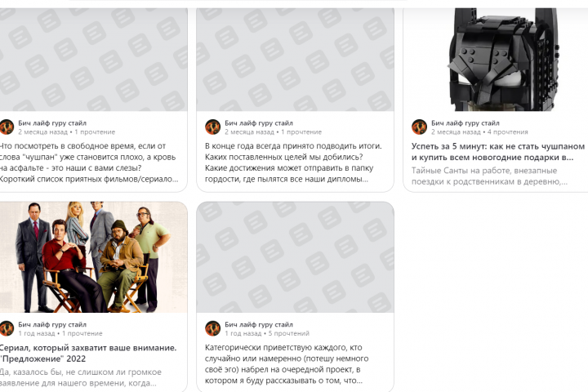This screenshot has height=392, width=588.
Task: Click placeholder image above "Что посмотреть" post
Action: 90,59
